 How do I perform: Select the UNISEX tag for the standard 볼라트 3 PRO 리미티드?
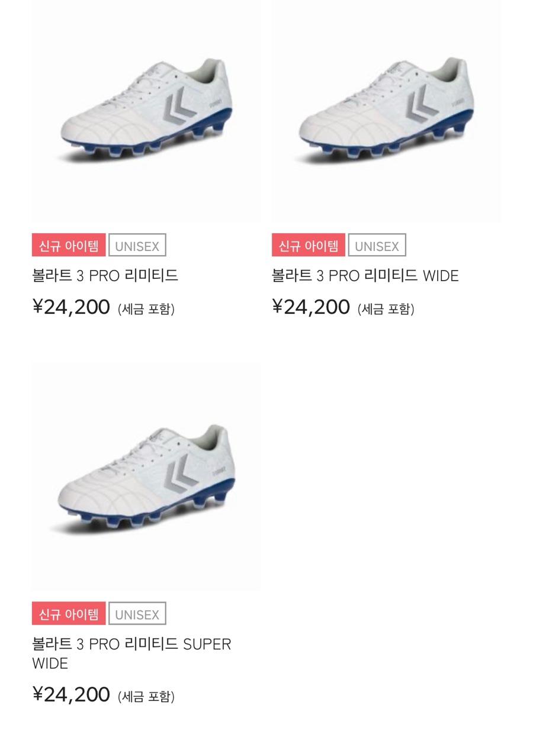click(x=137, y=246)
